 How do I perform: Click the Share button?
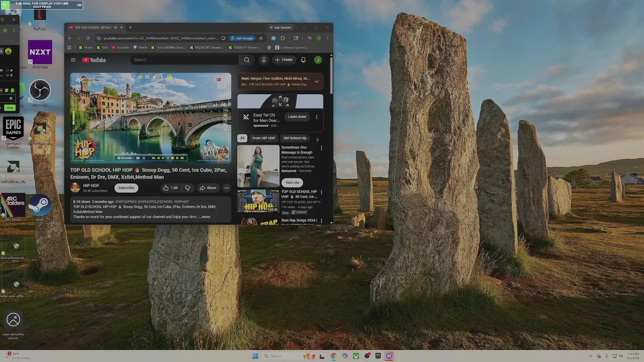[208, 188]
